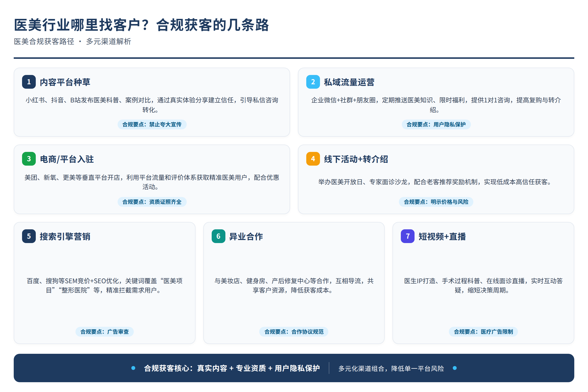588x392 pixels.
Task: Click the subtitle 医美合规获客路径 · 多元渠道解析
Action: tap(73, 41)
